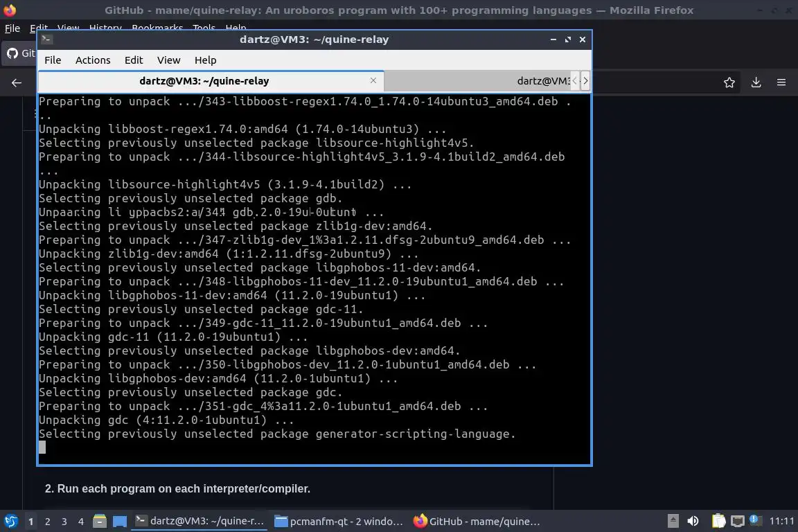Open the terminal Help menu

(x=206, y=60)
